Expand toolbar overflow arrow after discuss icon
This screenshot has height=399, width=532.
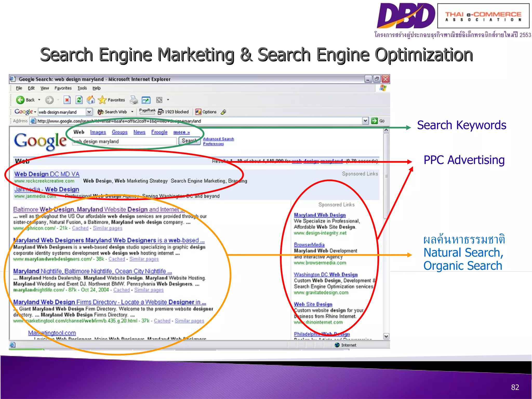pyautogui.click(x=168, y=100)
